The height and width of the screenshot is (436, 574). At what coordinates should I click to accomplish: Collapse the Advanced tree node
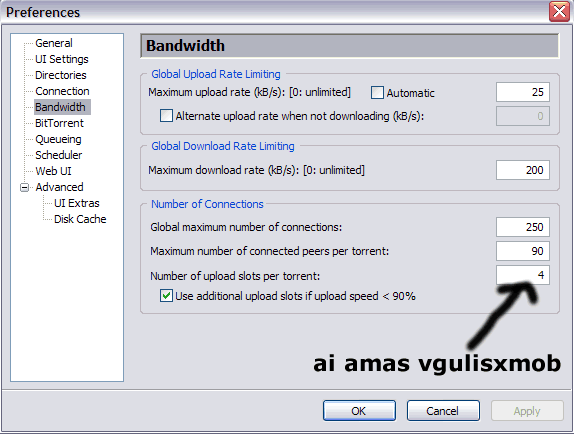point(25,187)
